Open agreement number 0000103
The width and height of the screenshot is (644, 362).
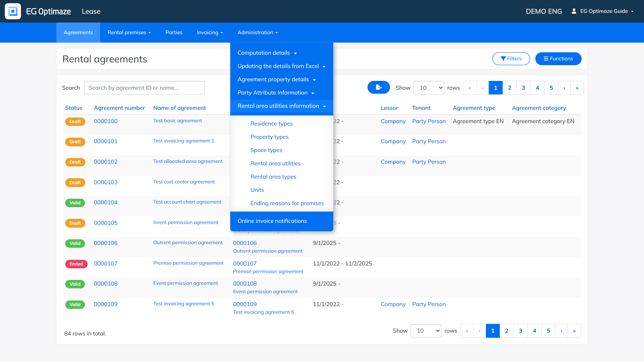click(105, 182)
